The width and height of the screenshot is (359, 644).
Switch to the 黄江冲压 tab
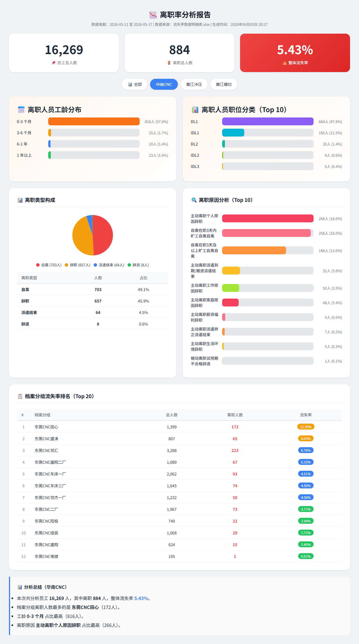[194, 84]
